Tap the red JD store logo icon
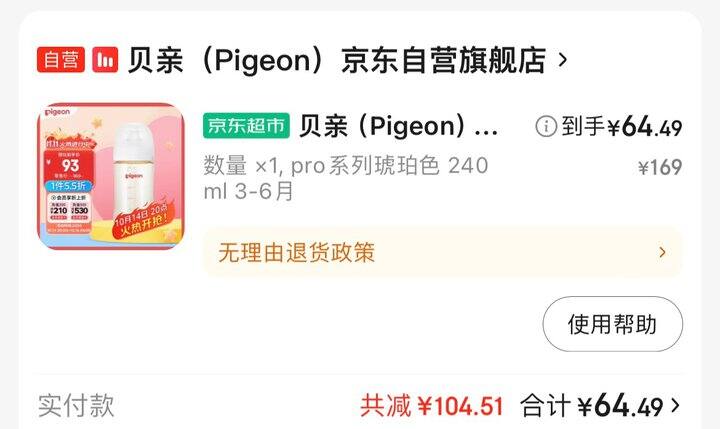 coord(105,60)
